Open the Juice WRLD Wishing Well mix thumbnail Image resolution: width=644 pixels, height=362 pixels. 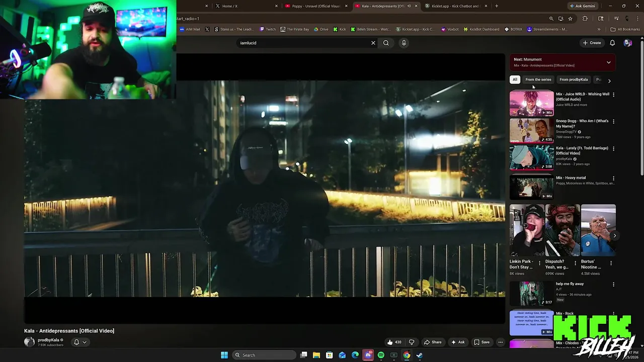531,103
